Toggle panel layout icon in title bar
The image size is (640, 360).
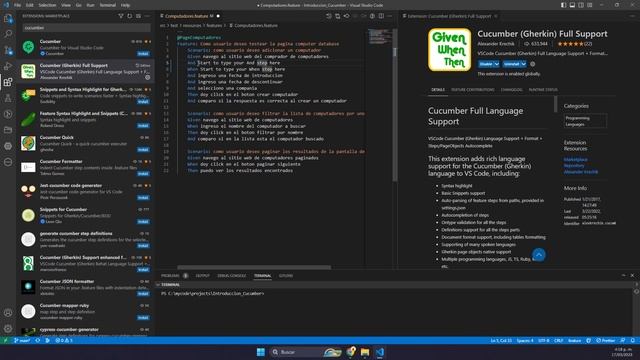tap(572, 5)
